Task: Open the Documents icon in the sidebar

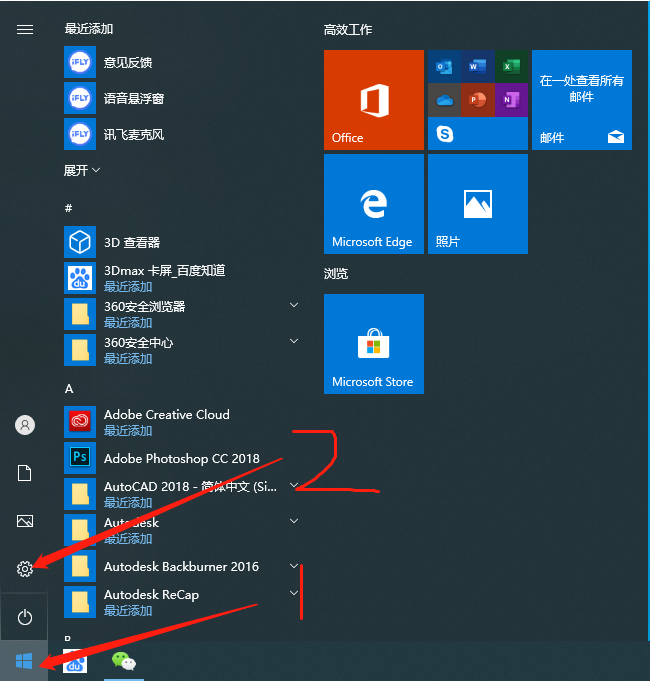Action: coord(25,473)
